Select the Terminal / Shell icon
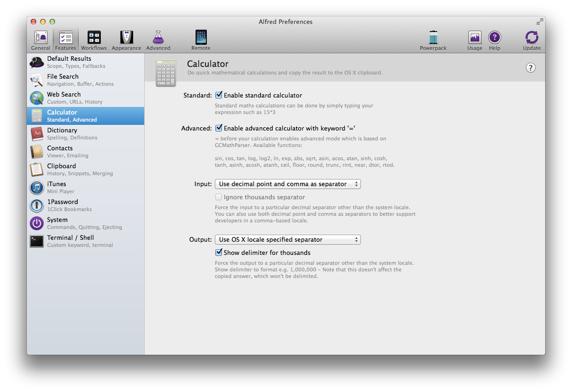This screenshot has width=572, height=392. pos(37,241)
